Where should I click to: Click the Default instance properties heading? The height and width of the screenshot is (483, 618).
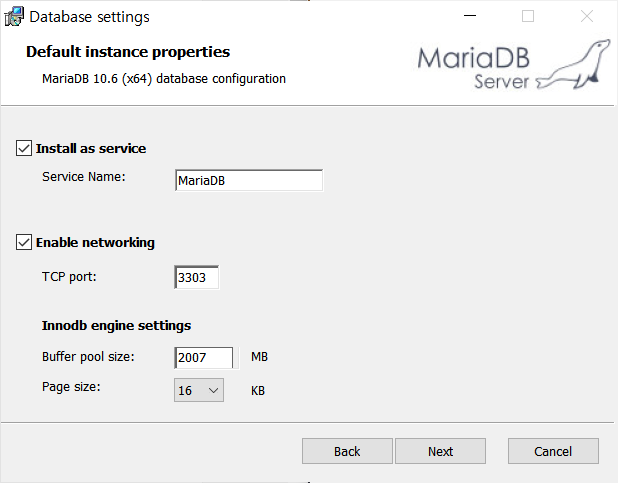128,52
